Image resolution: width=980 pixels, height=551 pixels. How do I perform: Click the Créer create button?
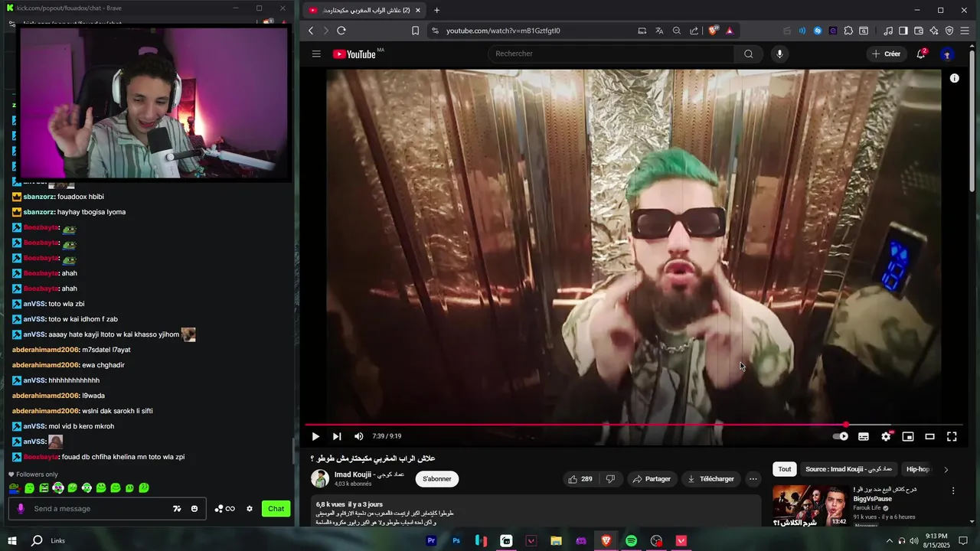pos(887,54)
